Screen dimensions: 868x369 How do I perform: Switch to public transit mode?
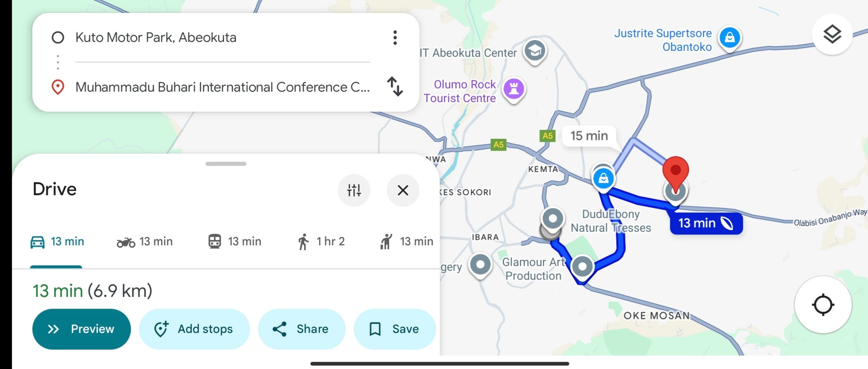click(234, 242)
